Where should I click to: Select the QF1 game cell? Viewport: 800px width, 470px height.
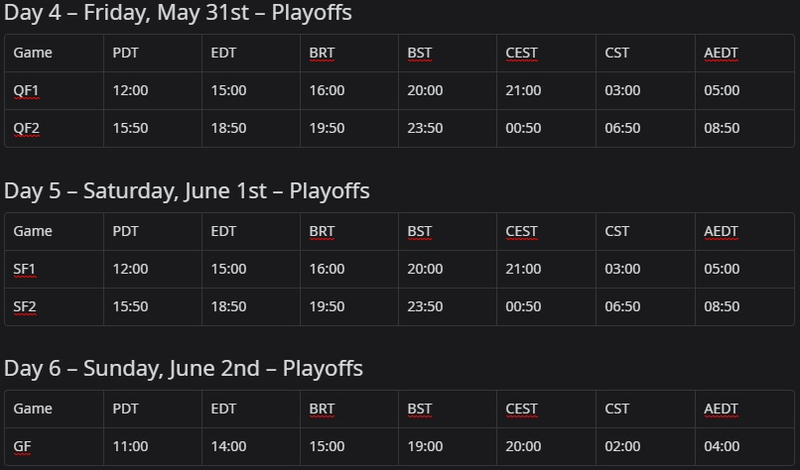point(54,91)
